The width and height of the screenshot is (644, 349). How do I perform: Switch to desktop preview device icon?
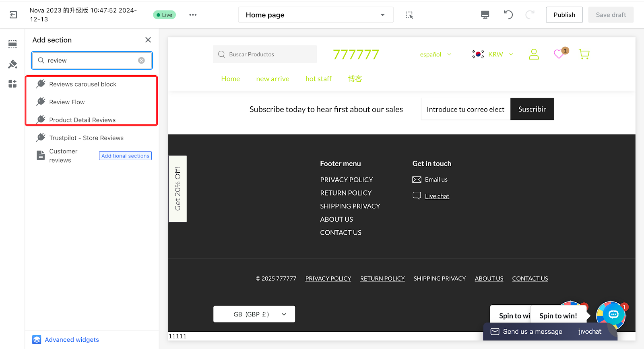[485, 15]
